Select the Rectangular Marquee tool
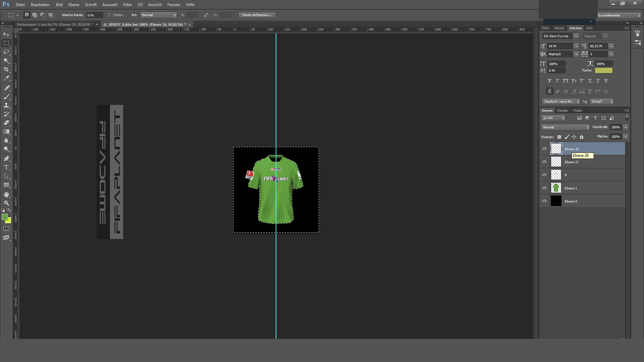Screen dimensions: 644x362 (x=6, y=43)
